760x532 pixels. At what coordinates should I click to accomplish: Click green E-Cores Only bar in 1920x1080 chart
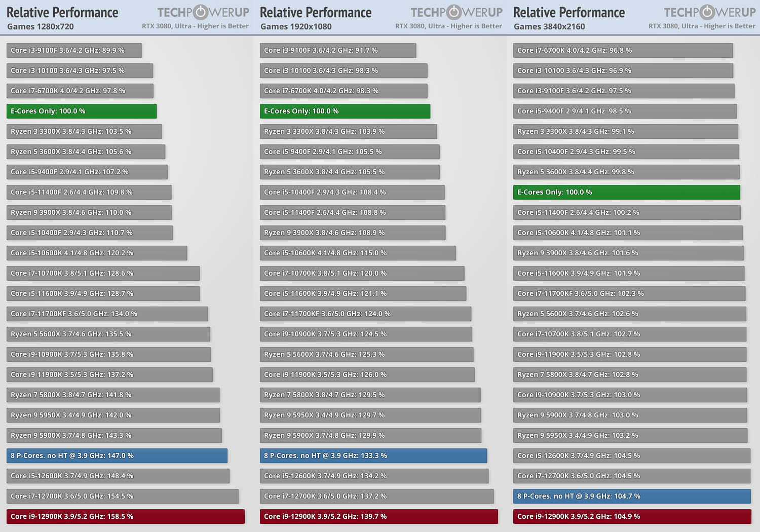pyautogui.click(x=345, y=111)
